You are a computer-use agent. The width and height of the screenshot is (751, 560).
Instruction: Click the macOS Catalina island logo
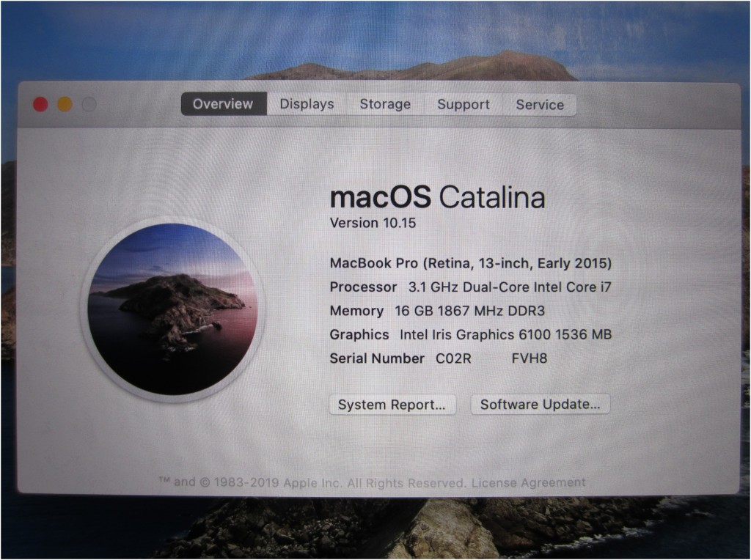coord(173,309)
